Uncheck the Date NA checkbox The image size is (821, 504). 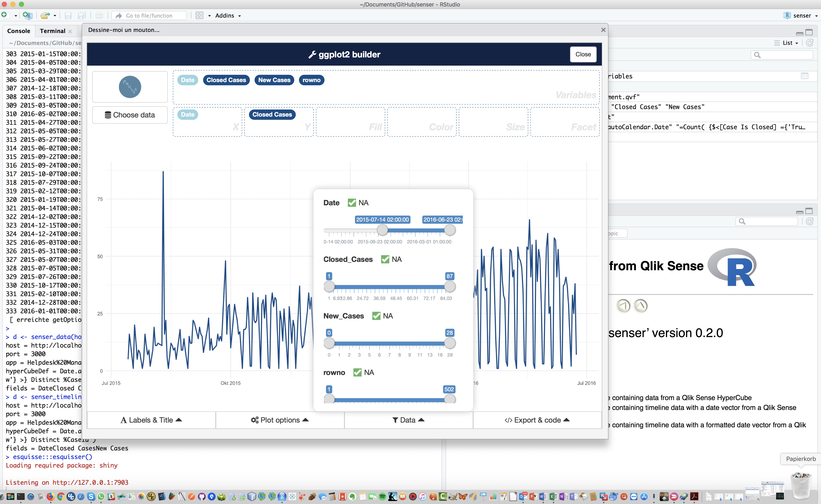(352, 203)
